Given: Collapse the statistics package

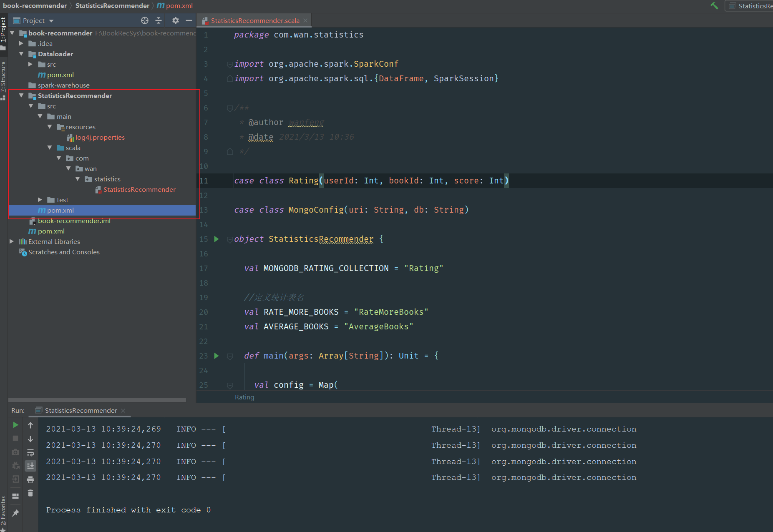Looking at the screenshot, I should coord(78,179).
